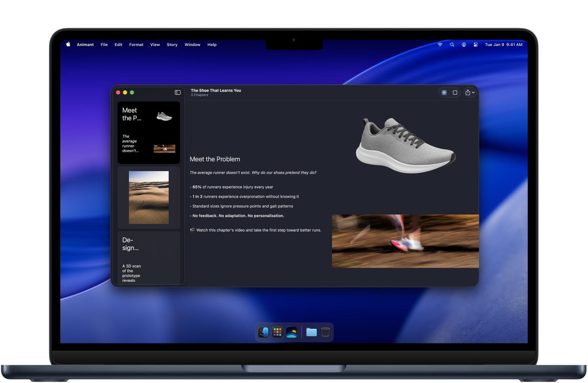
Task: Click the square preview icon in toolbar
Action: pos(455,92)
